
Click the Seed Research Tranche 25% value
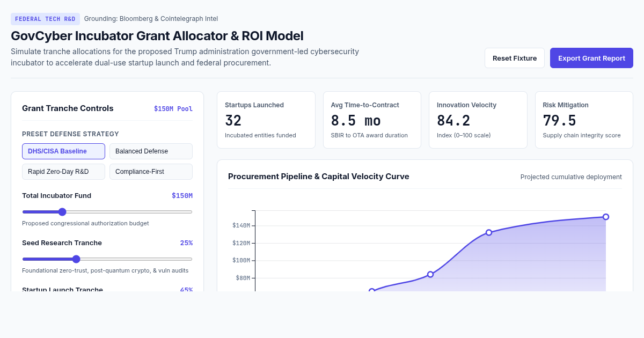(x=186, y=243)
